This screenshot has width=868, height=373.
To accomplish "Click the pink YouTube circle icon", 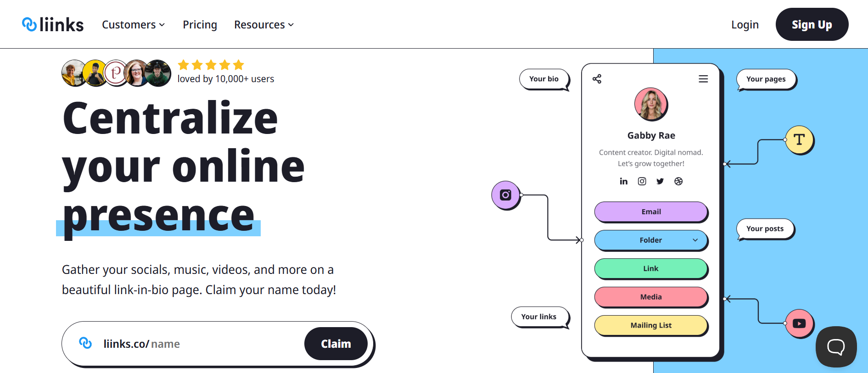I will tap(799, 323).
